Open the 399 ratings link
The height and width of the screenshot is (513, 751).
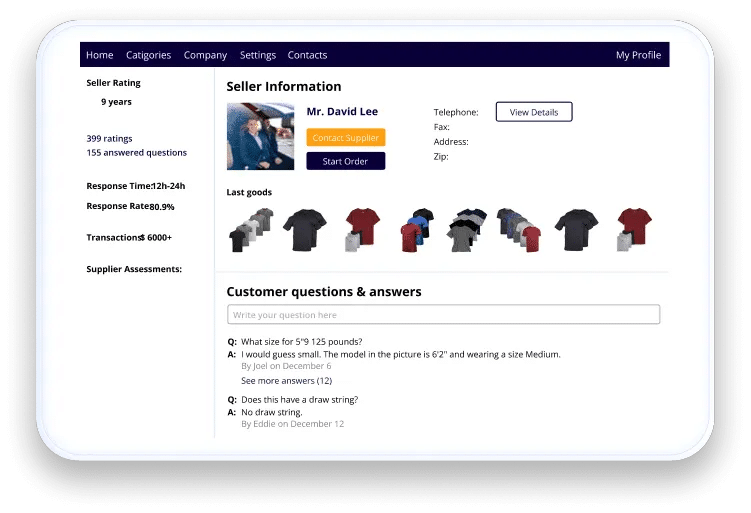(109, 138)
